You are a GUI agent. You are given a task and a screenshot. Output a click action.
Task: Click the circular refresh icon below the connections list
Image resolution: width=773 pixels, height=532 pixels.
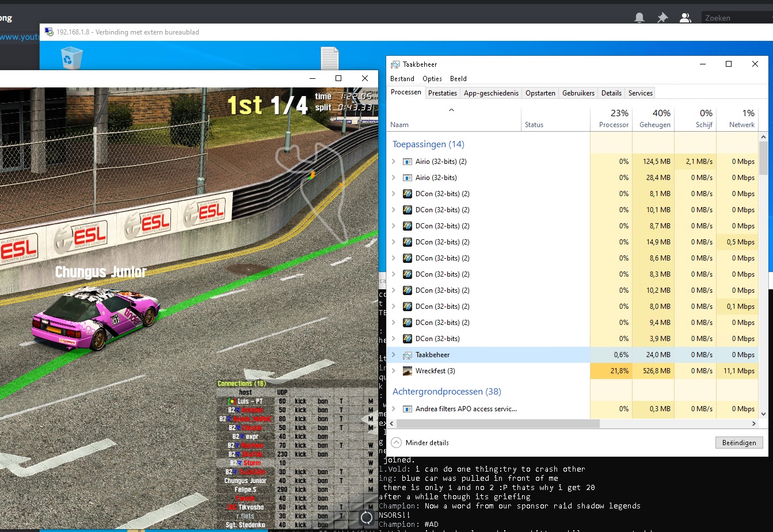[x=367, y=518]
